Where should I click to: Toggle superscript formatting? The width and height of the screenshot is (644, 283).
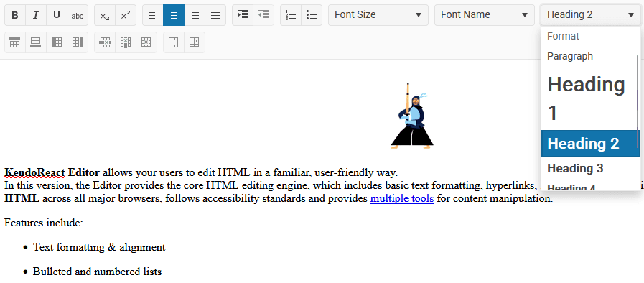[126, 15]
